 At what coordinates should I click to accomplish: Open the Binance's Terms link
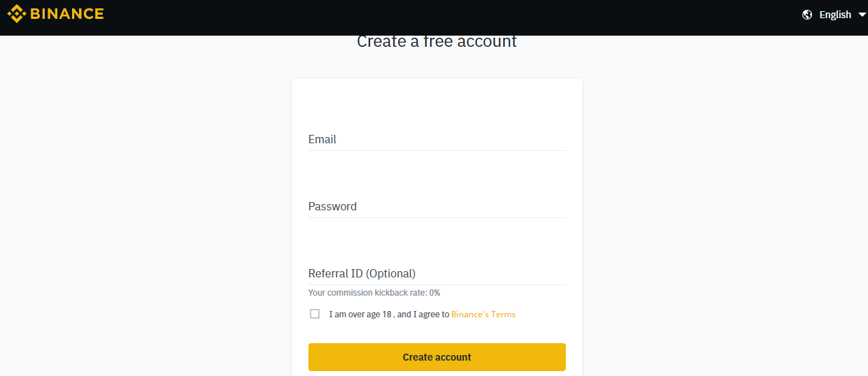click(x=483, y=314)
